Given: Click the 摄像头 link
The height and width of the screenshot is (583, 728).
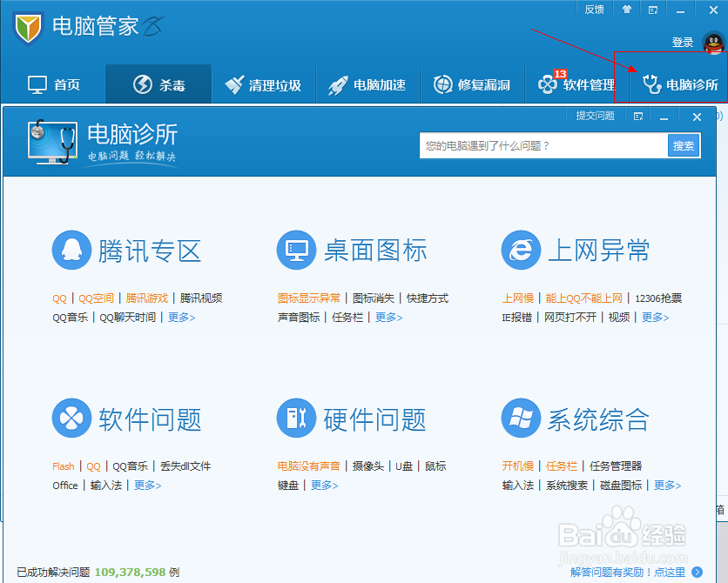Looking at the screenshot, I should [368, 466].
